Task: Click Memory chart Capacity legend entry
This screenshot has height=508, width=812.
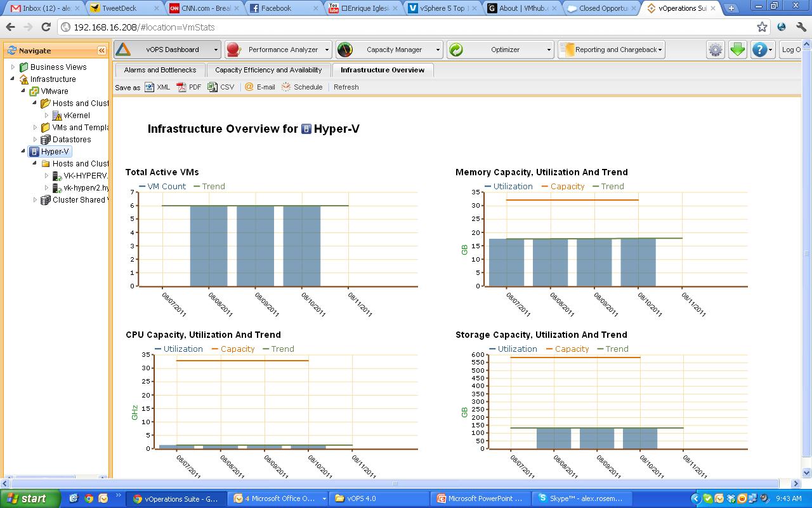Action: (x=563, y=186)
